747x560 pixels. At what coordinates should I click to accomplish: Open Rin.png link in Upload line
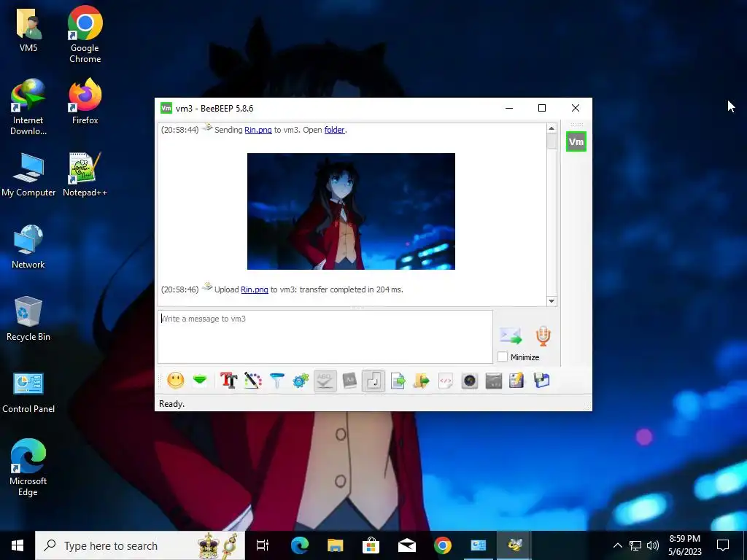coord(255,289)
